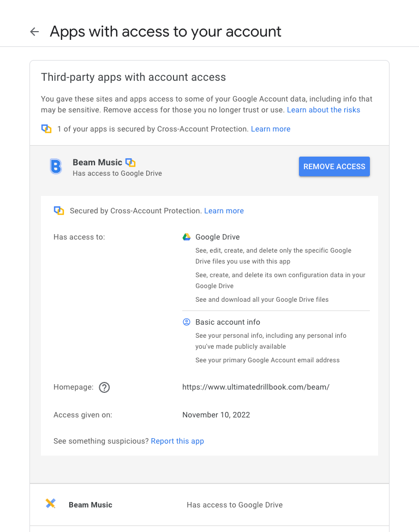The height and width of the screenshot is (532, 419).
Task: Click the back arrow icon
Action: click(34, 32)
